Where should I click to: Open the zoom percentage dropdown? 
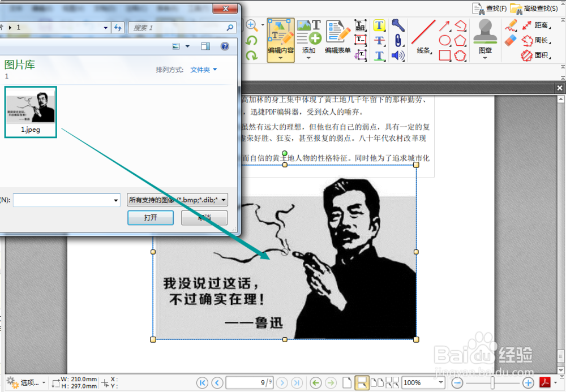point(441,383)
